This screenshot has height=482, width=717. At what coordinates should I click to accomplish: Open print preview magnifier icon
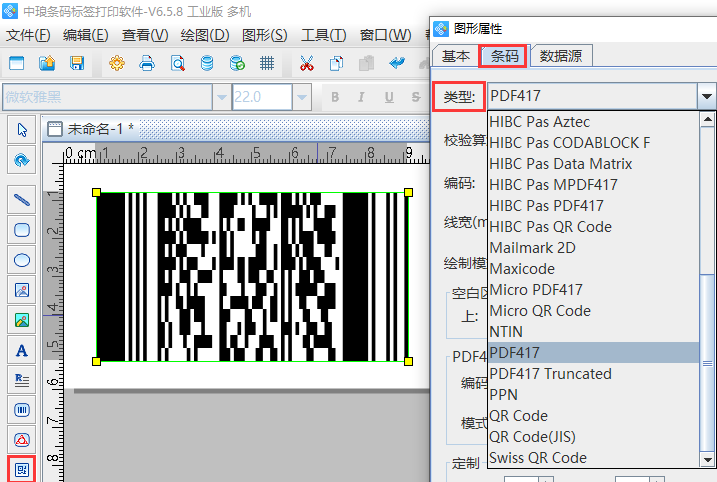177,64
